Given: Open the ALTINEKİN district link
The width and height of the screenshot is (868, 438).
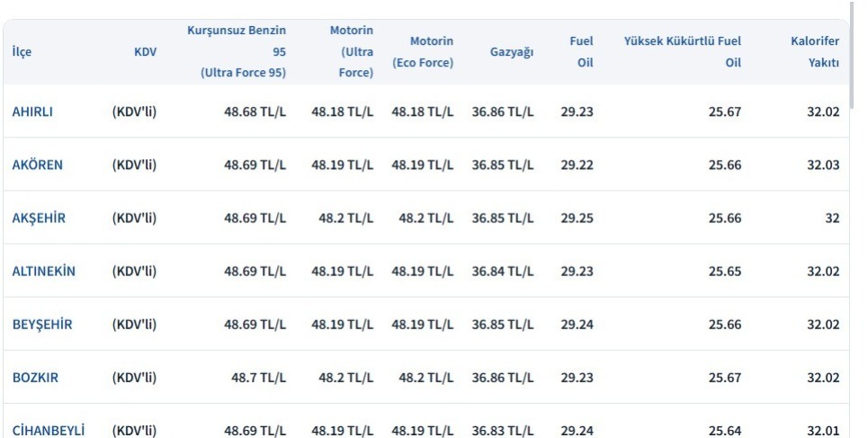Looking at the screenshot, I should coord(44,271).
